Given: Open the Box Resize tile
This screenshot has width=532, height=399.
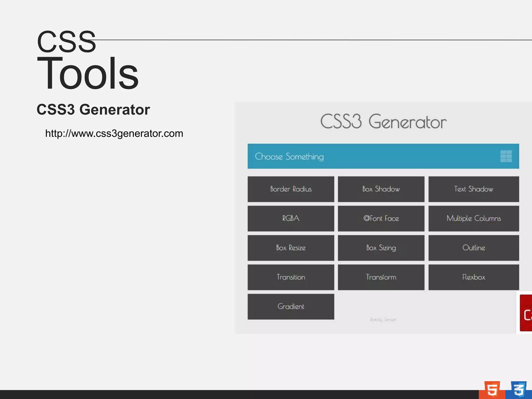Looking at the screenshot, I should coord(291,248).
